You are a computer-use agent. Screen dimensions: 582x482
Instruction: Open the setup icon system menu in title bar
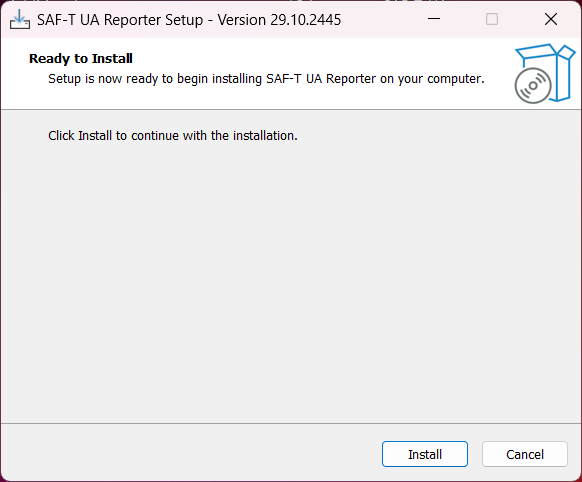coord(20,19)
